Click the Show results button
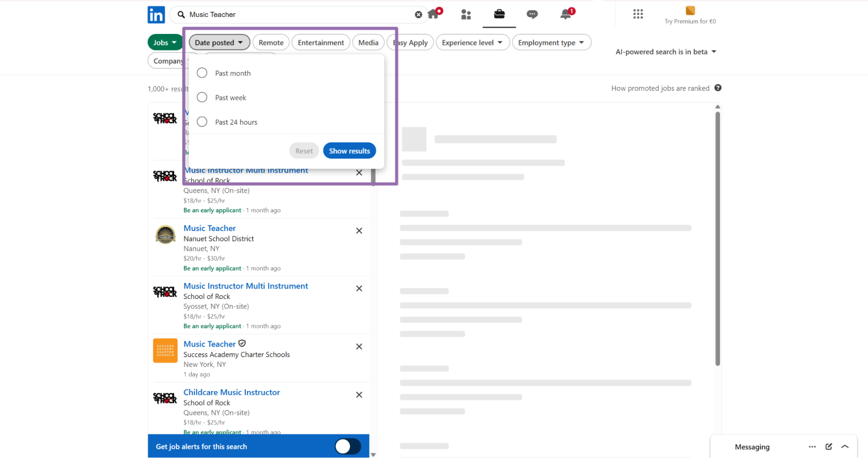 click(350, 151)
